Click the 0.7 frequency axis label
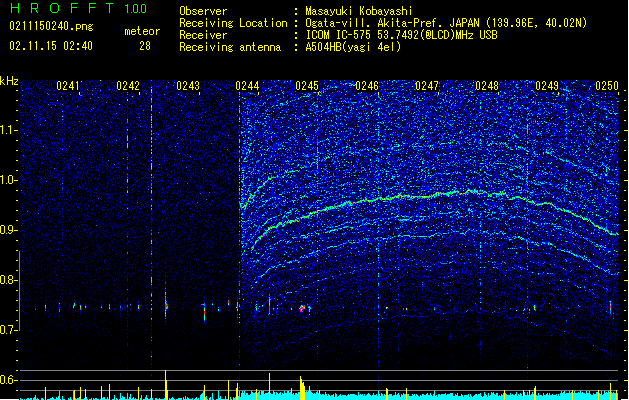The width and height of the screenshot is (629, 400). [9, 330]
